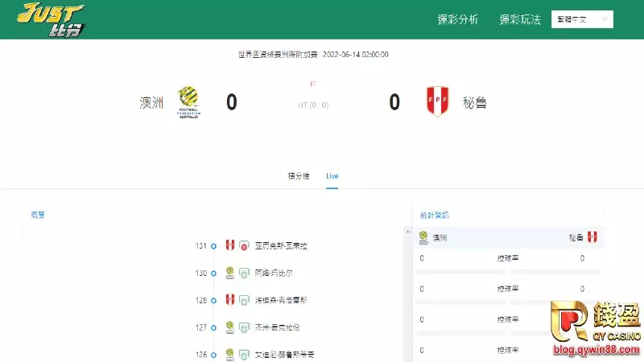Screen dimensions: 644x362
Task: Click the scroll-up arrow in statistics panel
Action: (407, 231)
